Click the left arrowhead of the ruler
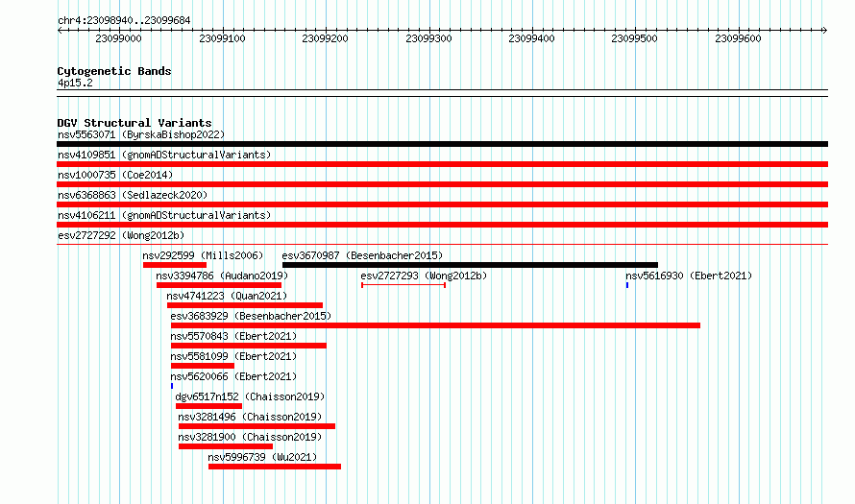The width and height of the screenshot is (855, 504). click(x=60, y=31)
